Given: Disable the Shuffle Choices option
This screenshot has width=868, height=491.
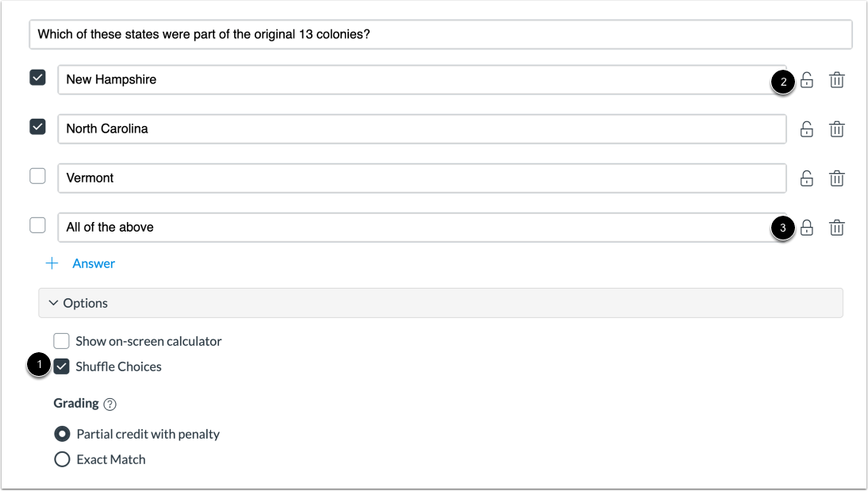Looking at the screenshot, I should pos(62,366).
